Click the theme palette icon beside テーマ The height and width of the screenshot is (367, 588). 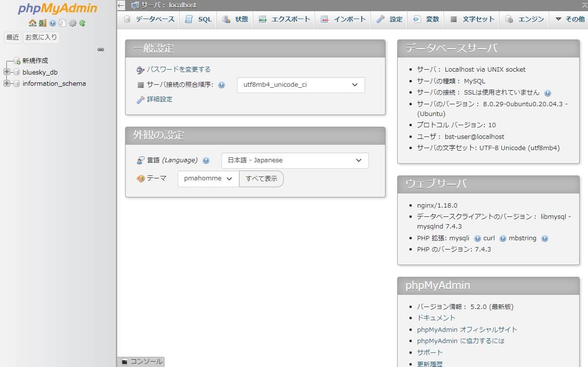tap(141, 178)
